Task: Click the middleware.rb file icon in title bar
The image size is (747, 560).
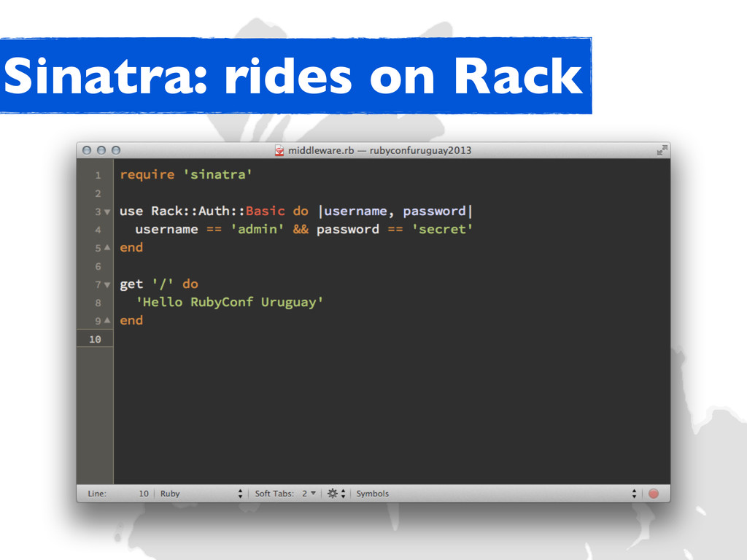Action: [279, 150]
